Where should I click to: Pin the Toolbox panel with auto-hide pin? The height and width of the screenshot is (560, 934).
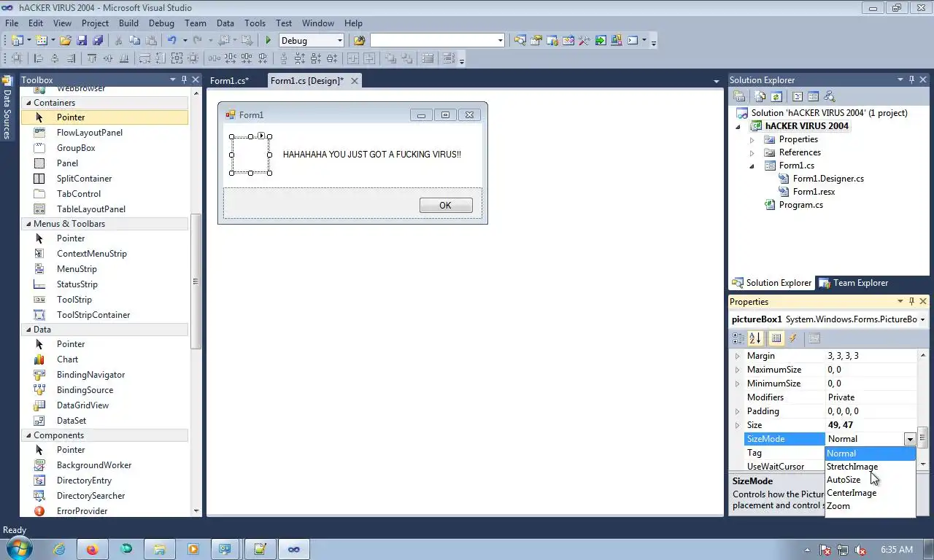coord(184,79)
